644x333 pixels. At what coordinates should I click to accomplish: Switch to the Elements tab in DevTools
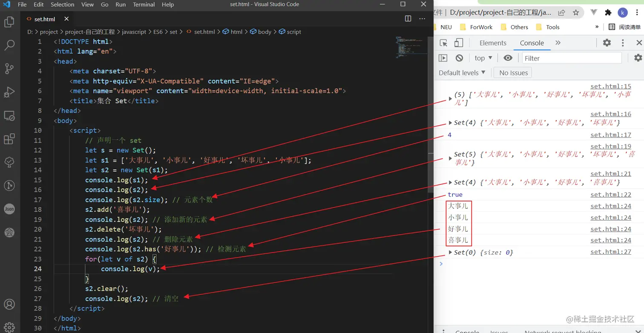(x=493, y=43)
